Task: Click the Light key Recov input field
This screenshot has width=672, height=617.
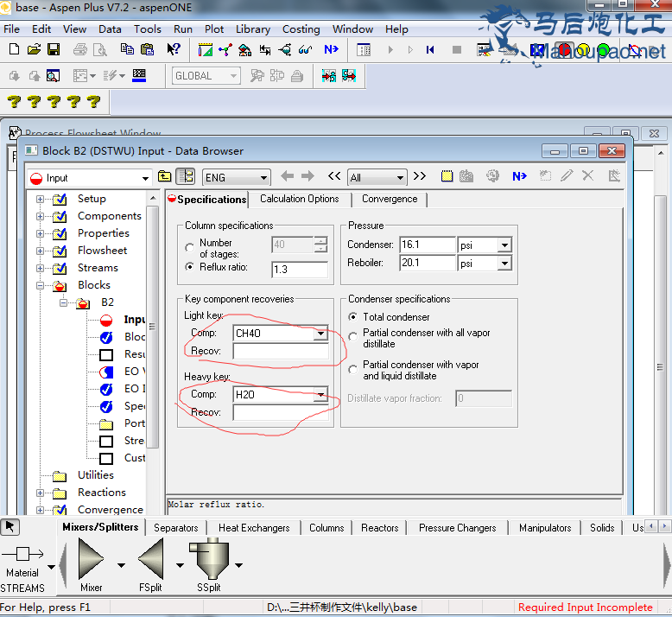Action: tap(281, 351)
